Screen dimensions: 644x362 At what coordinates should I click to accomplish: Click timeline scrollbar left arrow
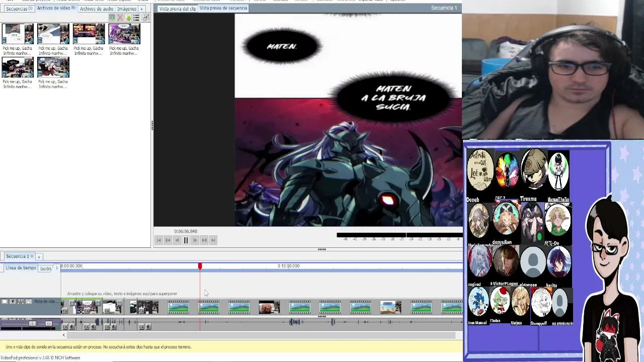[64, 335]
